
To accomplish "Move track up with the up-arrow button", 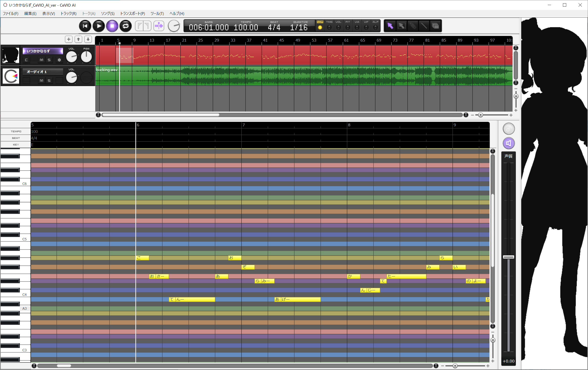I will 78,39.
